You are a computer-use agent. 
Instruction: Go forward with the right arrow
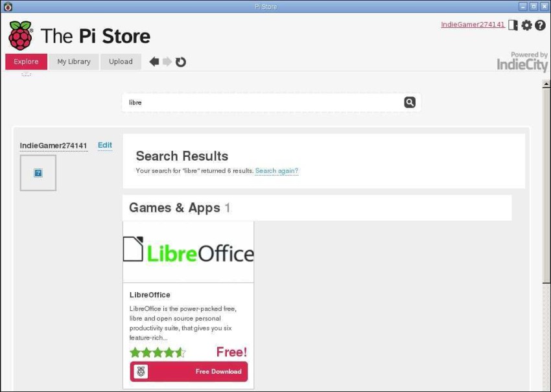point(167,62)
